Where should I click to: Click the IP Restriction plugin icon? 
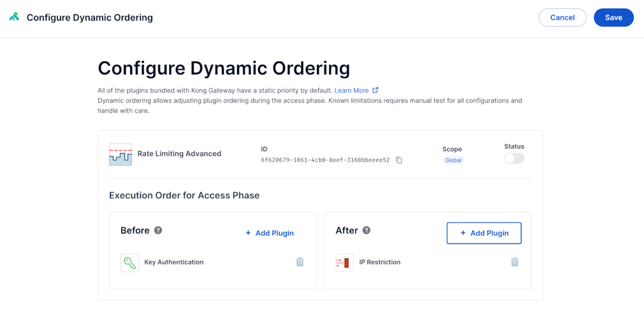(345, 263)
